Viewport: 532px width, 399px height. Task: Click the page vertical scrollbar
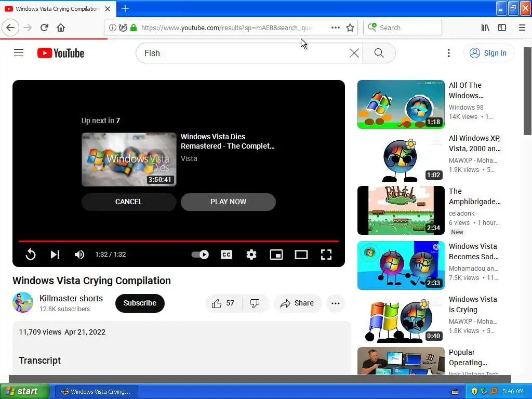[527, 91]
